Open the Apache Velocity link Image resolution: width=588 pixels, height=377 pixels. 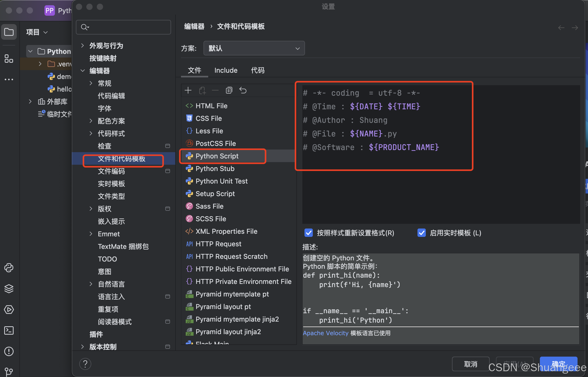[325, 333]
